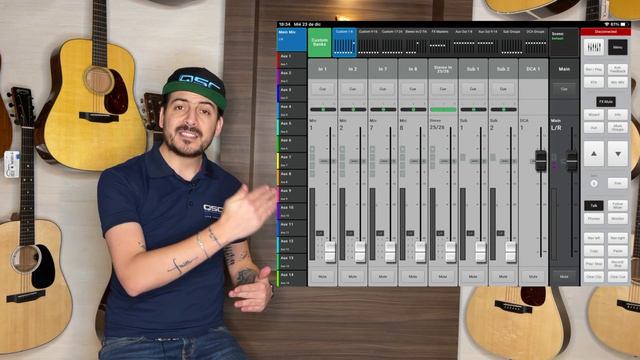Image resolution: width=640 pixels, height=360 pixels.
Task: Select the Custom 9-16 bank
Action: pyautogui.click(x=368, y=43)
